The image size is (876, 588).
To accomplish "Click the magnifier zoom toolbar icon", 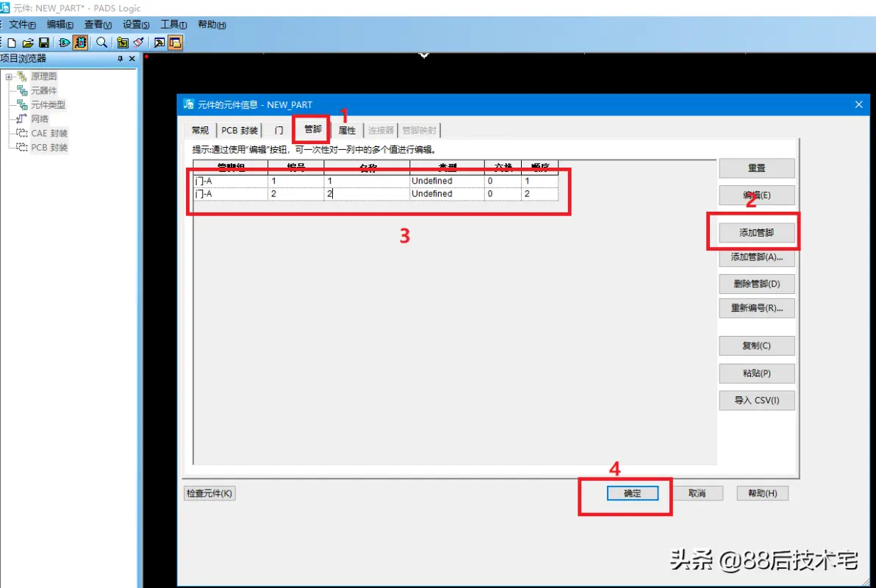I will [x=101, y=43].
